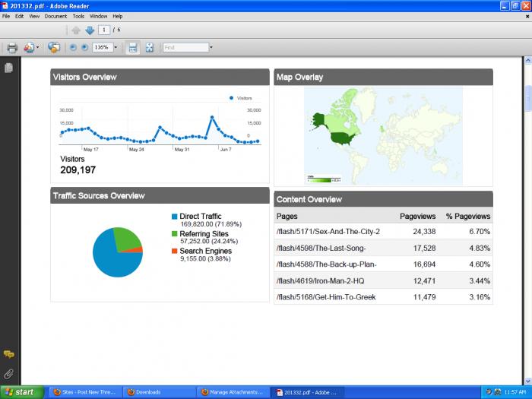Click the zoom in plus button

[84, 47]
